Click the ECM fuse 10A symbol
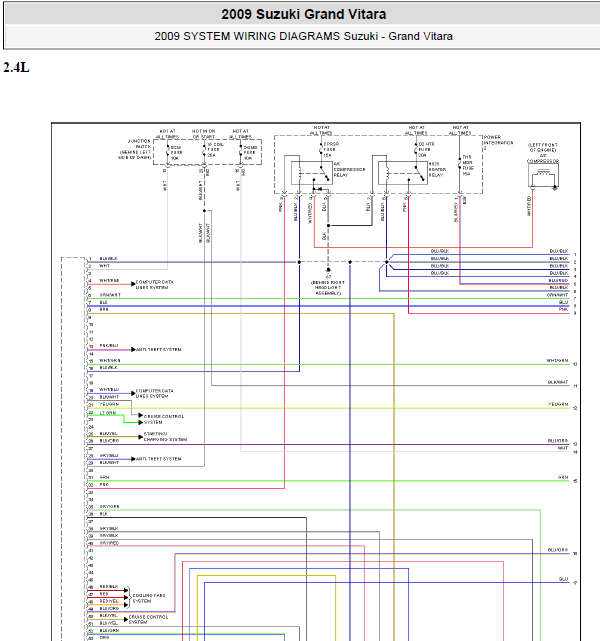The width and height of the screenshot is (600, 641). [168, 152]
